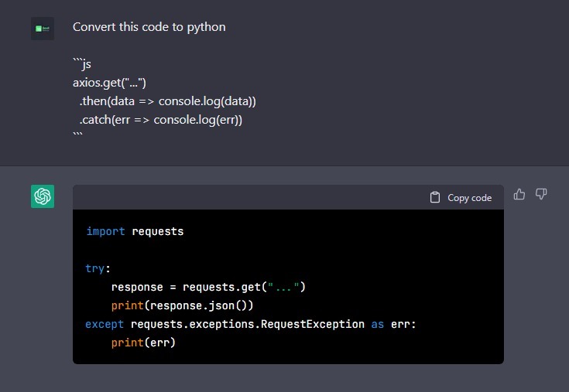Click the 'Convert this code to python' message text
This screenshot has width=569, height=392.
click(149, 27)
